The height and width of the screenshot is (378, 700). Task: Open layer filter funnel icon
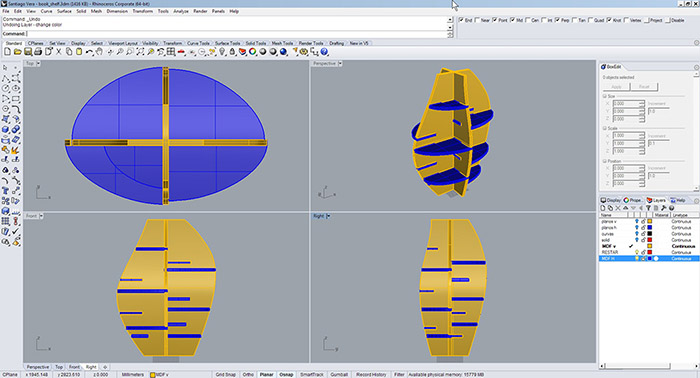(648, 208)
